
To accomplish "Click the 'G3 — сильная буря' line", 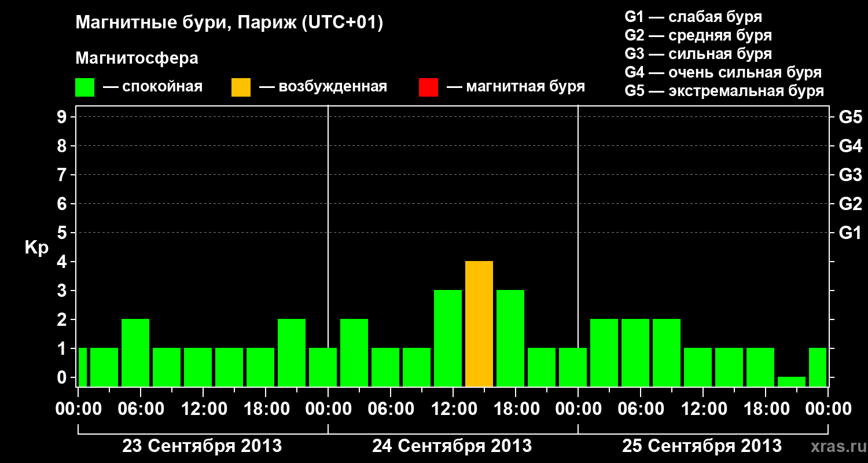I will pos(698,54).
